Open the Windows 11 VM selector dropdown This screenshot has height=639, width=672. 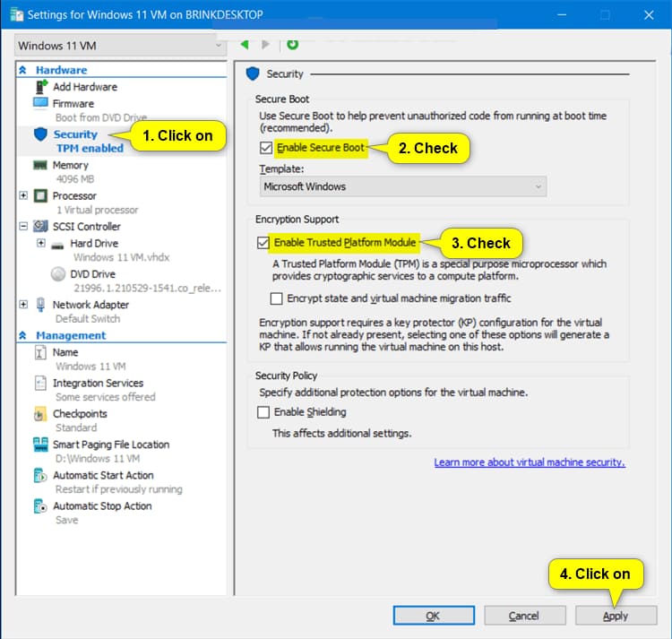point(120,45)
